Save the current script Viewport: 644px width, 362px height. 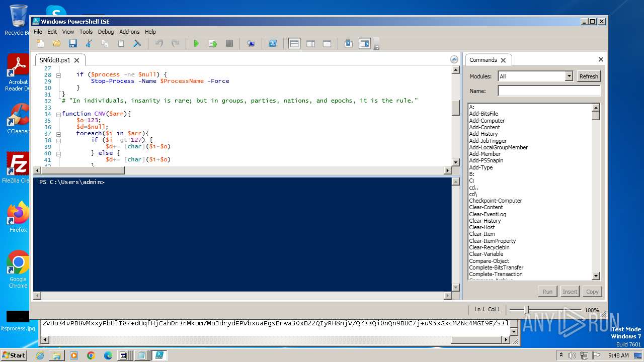pos(72,44)
